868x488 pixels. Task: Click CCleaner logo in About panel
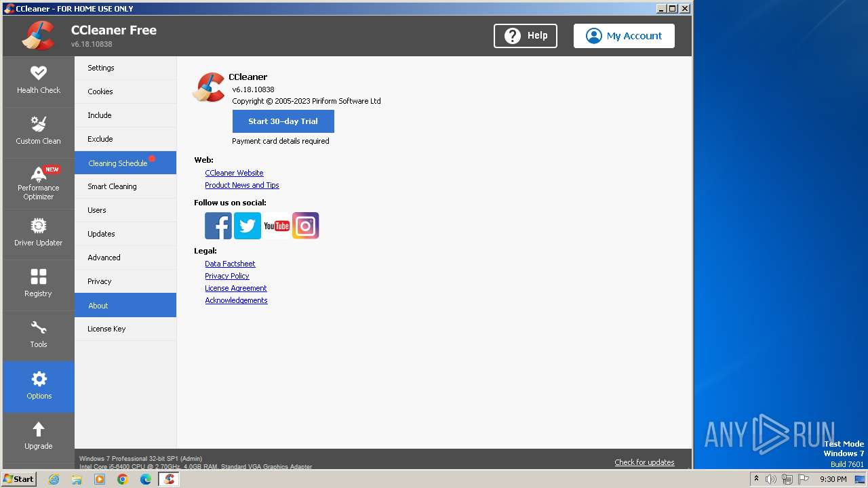209,87
